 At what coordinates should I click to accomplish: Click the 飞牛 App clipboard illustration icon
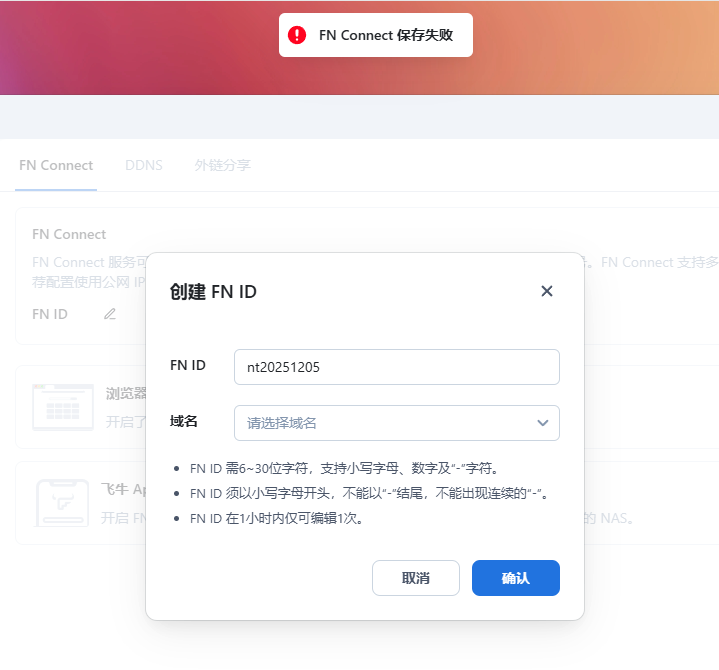[x=62, y=503]
